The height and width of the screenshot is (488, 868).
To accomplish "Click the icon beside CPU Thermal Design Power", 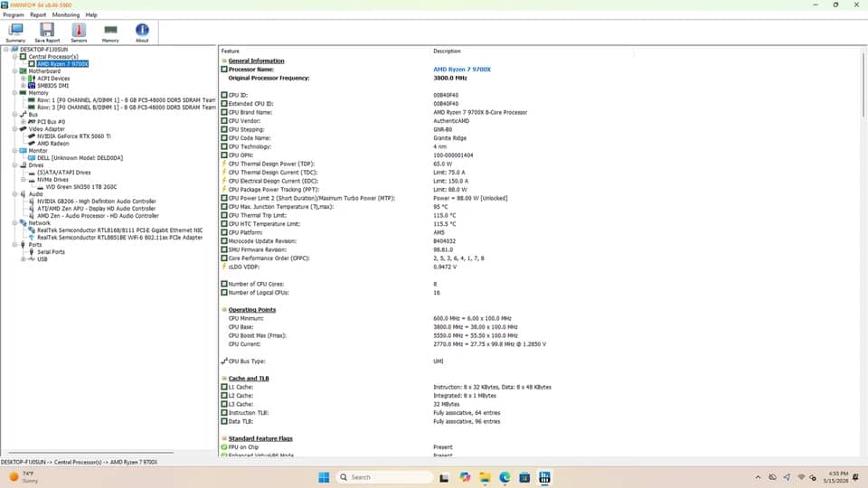I will 224,164.
